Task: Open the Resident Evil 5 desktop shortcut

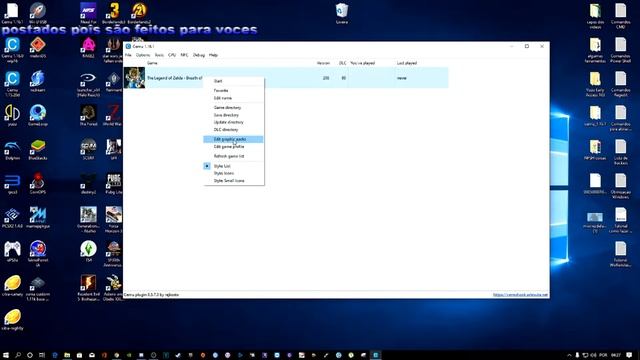Action: [x=88, y=288]
